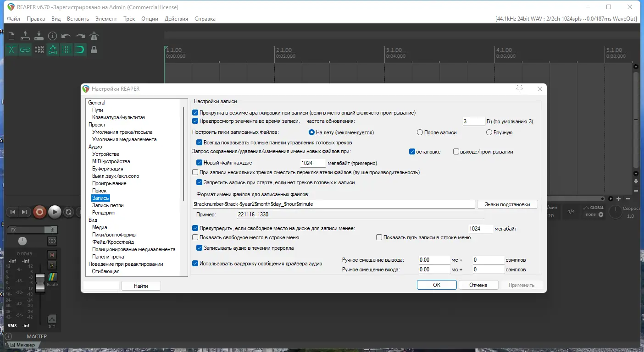Toggle the envelope points link icon

(x=53, y=49)
